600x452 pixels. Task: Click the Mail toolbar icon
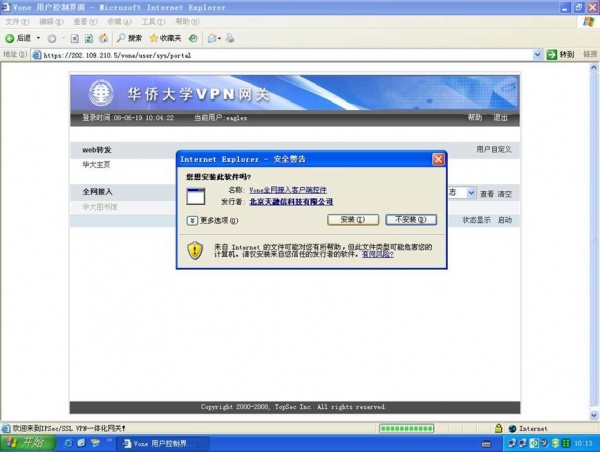pyautogui.click(x=214, y=38)
